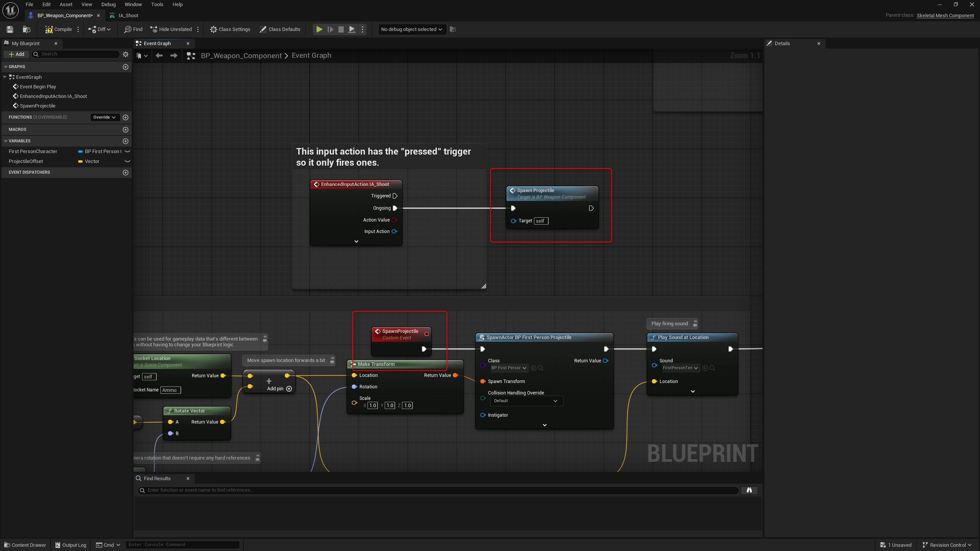This screenshot has height=551, width=980.
Task: Expand Play Sound at Location node pins
Action: pos(693,391)
